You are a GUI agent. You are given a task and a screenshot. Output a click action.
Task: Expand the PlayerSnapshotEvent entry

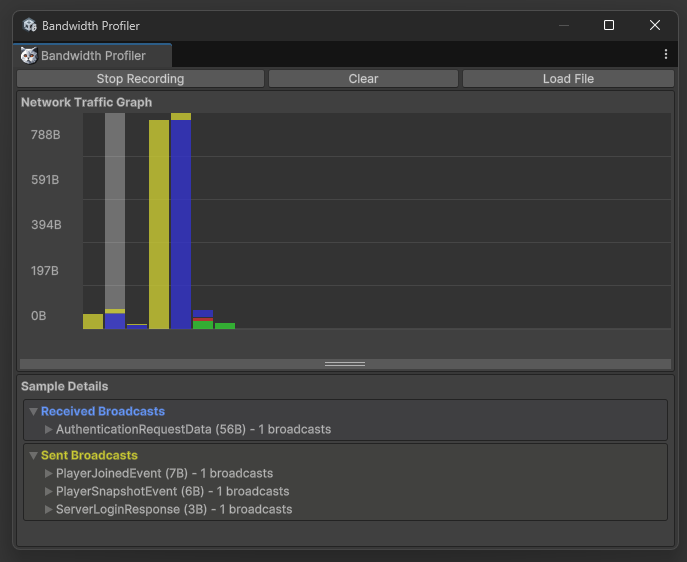(48, 491)
